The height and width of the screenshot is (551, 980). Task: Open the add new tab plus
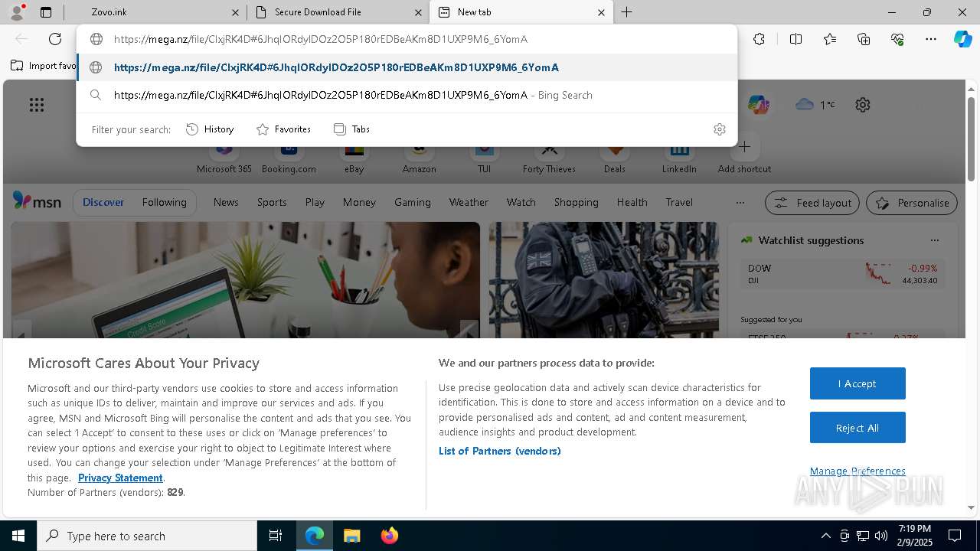coord(626,12)
